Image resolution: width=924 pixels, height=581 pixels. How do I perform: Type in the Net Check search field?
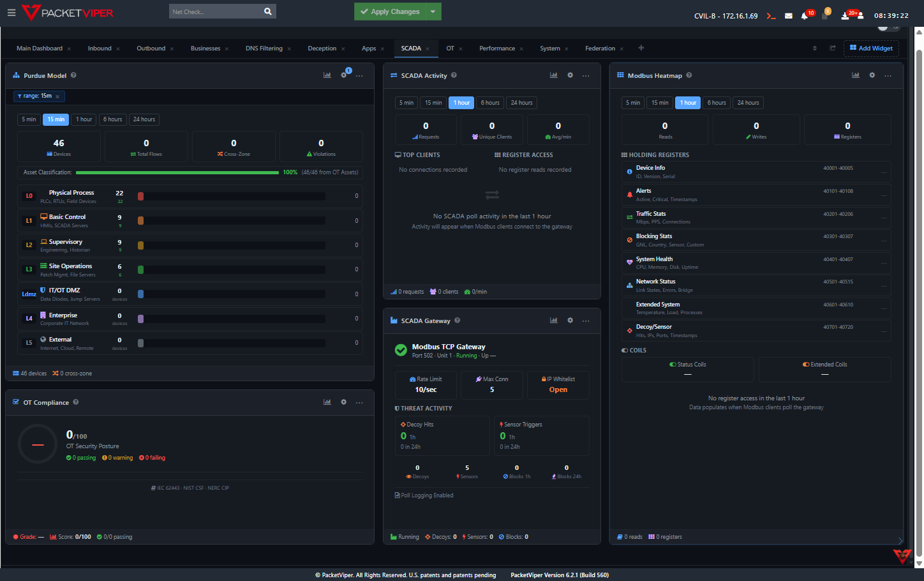[217, 11]
